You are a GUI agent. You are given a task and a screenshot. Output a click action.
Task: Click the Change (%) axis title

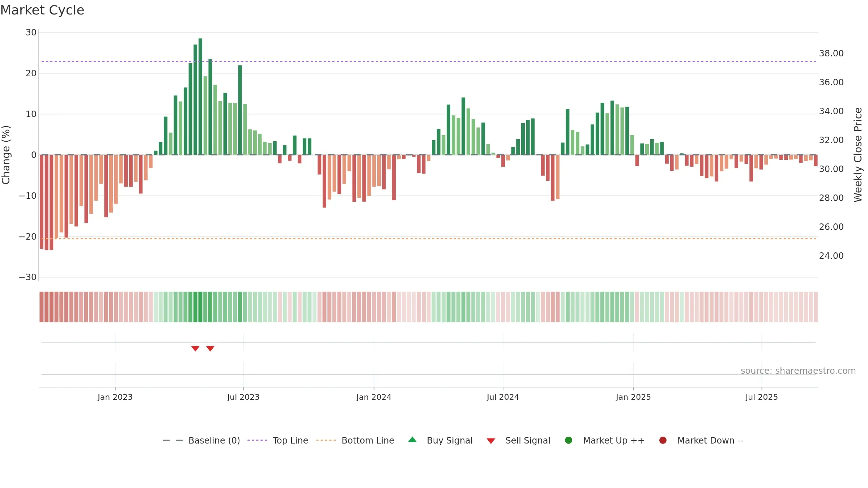click(x=6, y=155)
